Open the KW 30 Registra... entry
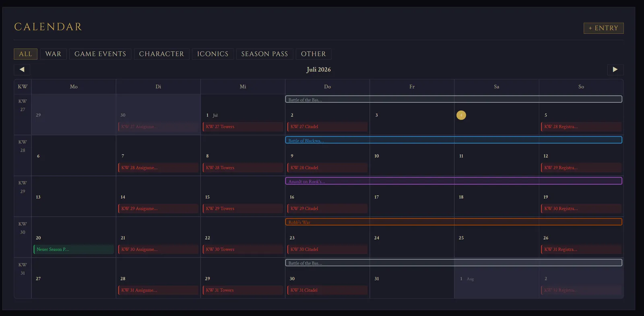Screen dimensions: 644x316 coord(581,209)
